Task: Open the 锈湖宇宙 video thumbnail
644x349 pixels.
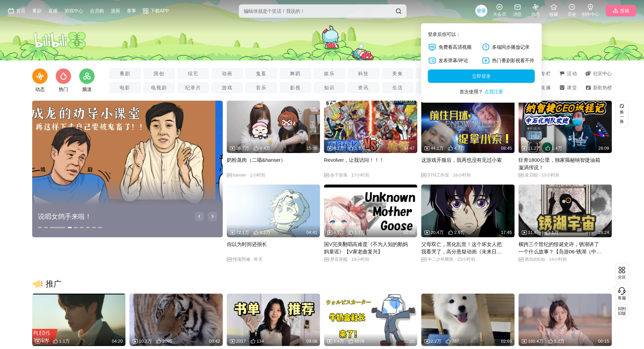Action: point(565,211)
